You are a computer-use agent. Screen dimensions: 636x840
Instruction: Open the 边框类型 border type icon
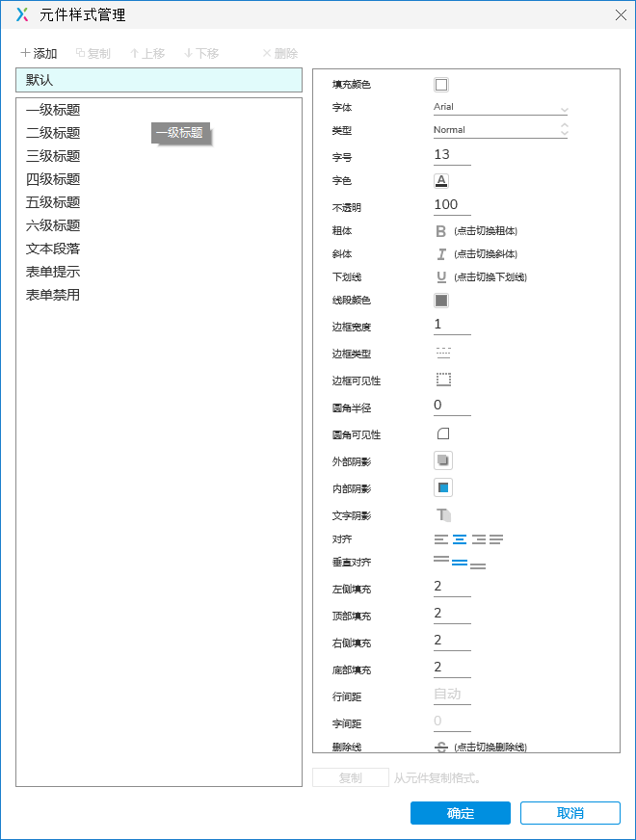tap(443, 353)
